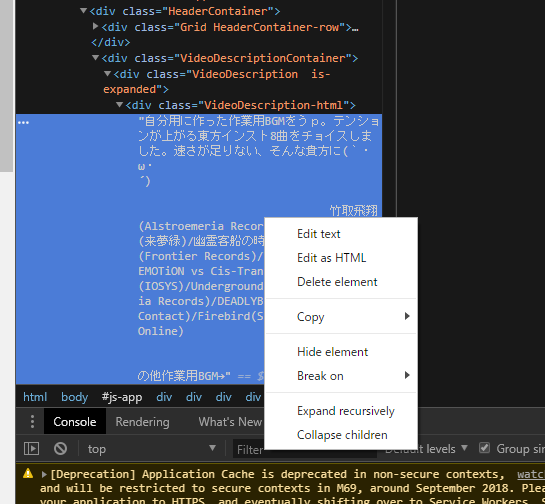Open the What's New tab
545x504 pixels.
[x=230, y=422]
